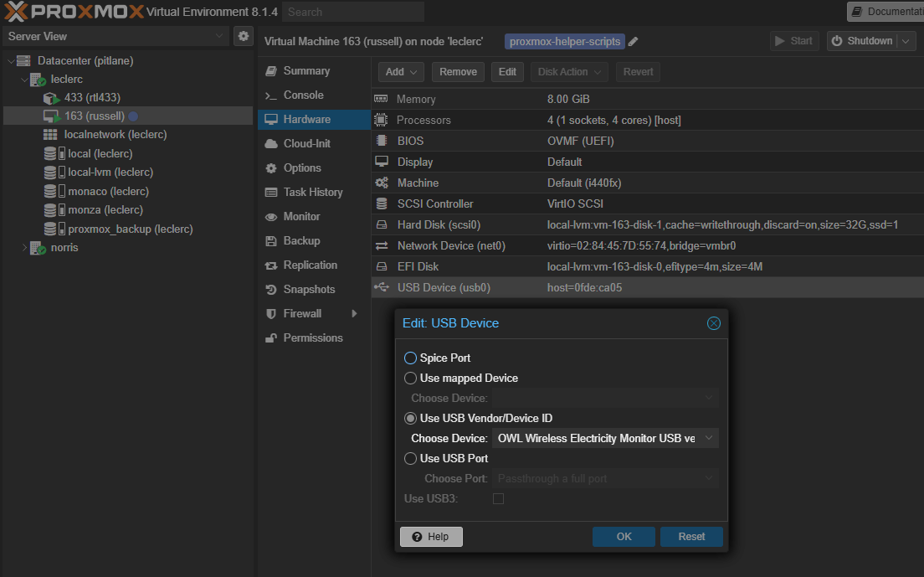Image resolution: width=924 pixels, height=577 pixels.
Task: Select the Spice Port radio option
Action: pyautogui.click(x=410, y=358)
